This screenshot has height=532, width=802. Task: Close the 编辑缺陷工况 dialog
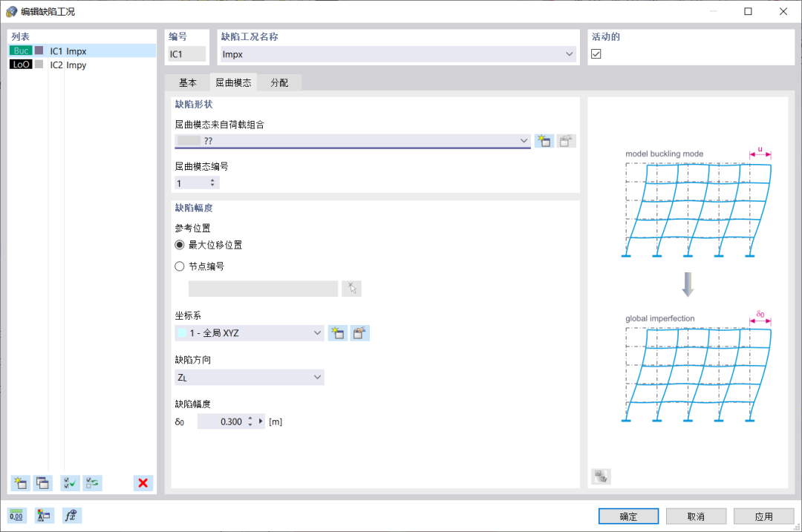coord(783,11)
